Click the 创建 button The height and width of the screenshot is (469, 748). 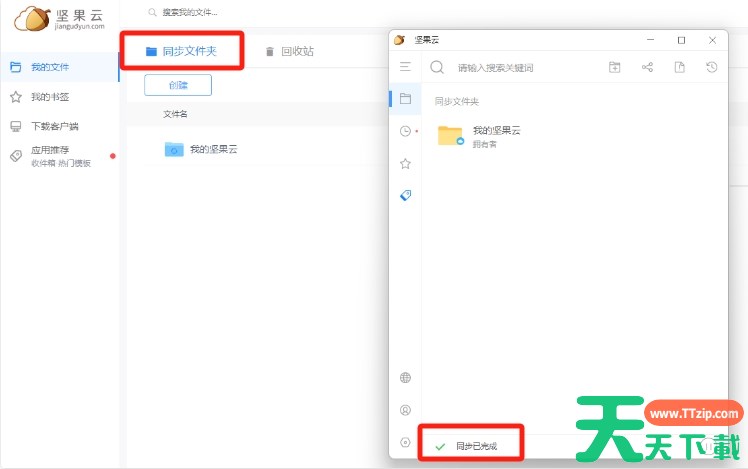[178, 85]
